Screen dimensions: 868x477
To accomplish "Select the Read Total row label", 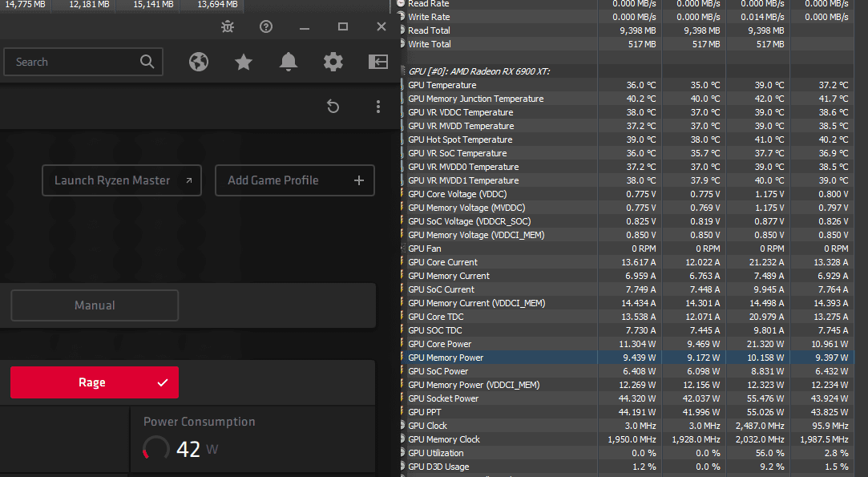I will (x=429, y=30).
